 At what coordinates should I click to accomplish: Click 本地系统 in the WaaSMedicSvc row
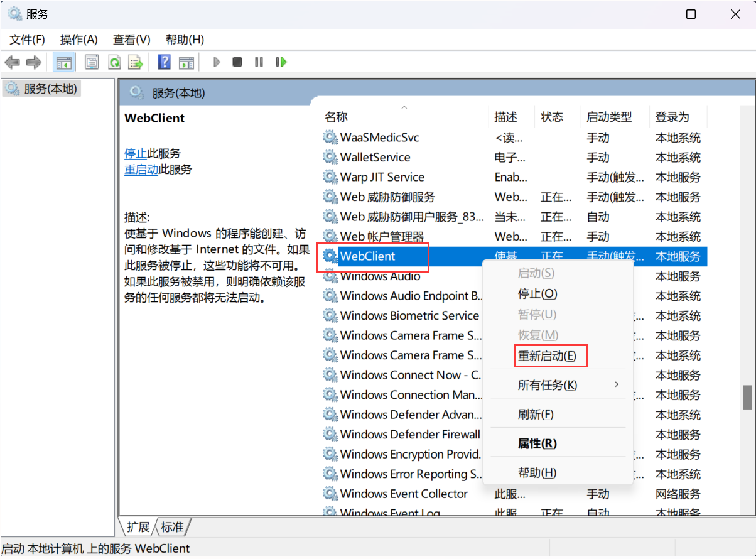[x=678, y=137]
